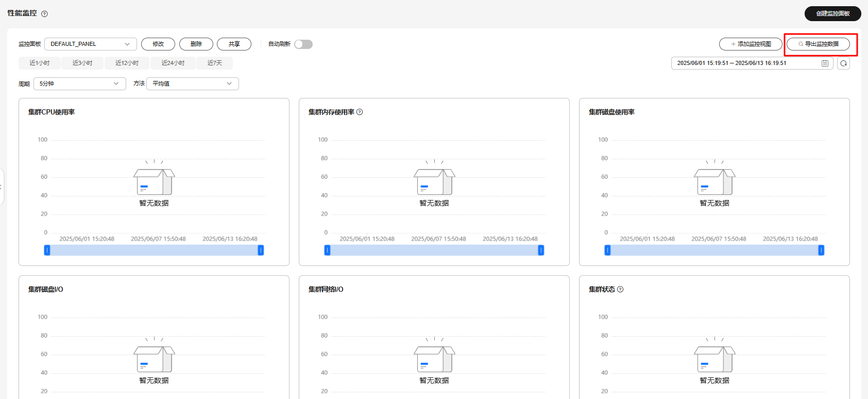Click the 集群CPU使用率 chart title
The image size is (868, 399).
52,112
